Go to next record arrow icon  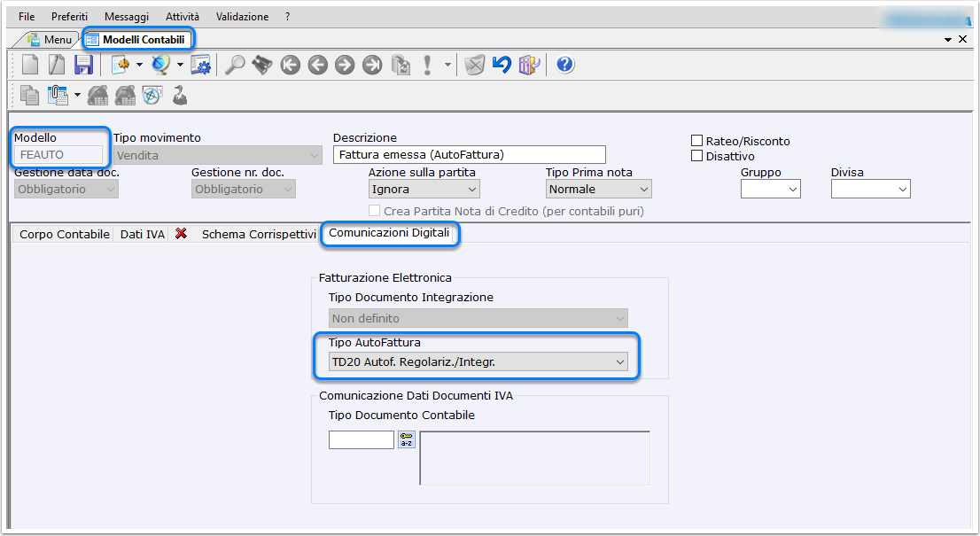(x=345, y=65)
